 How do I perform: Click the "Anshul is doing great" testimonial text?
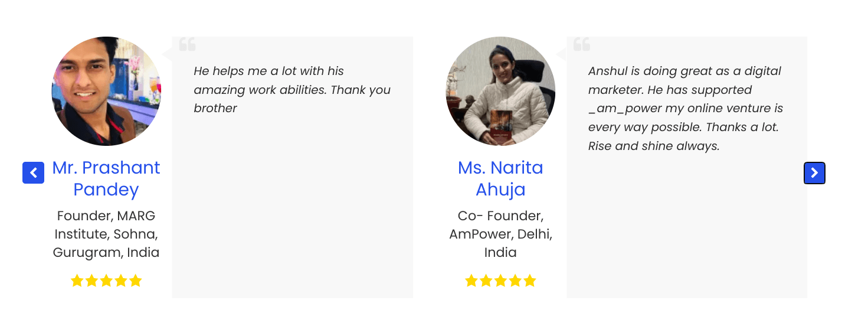(684, 108)
